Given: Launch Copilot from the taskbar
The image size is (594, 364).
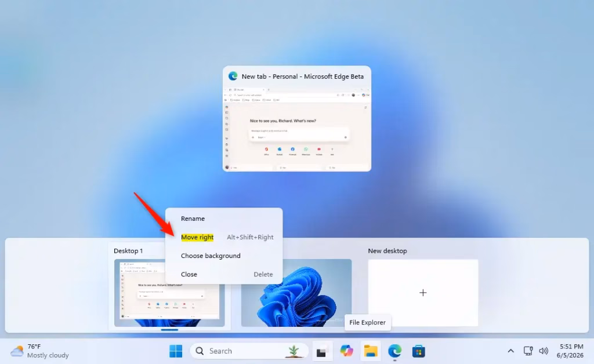Looking at the screenshot, I should click(x=346, y=351).
